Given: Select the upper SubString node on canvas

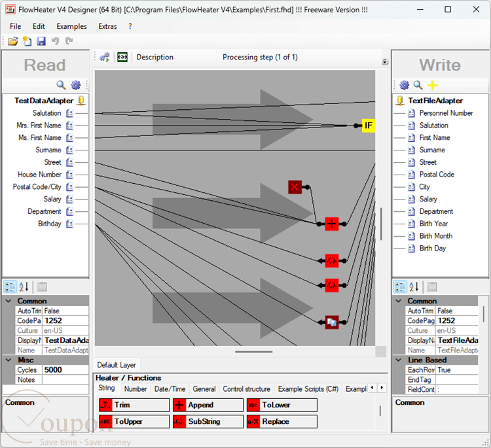Looking at the screenshot, I should tap(332, 260).
